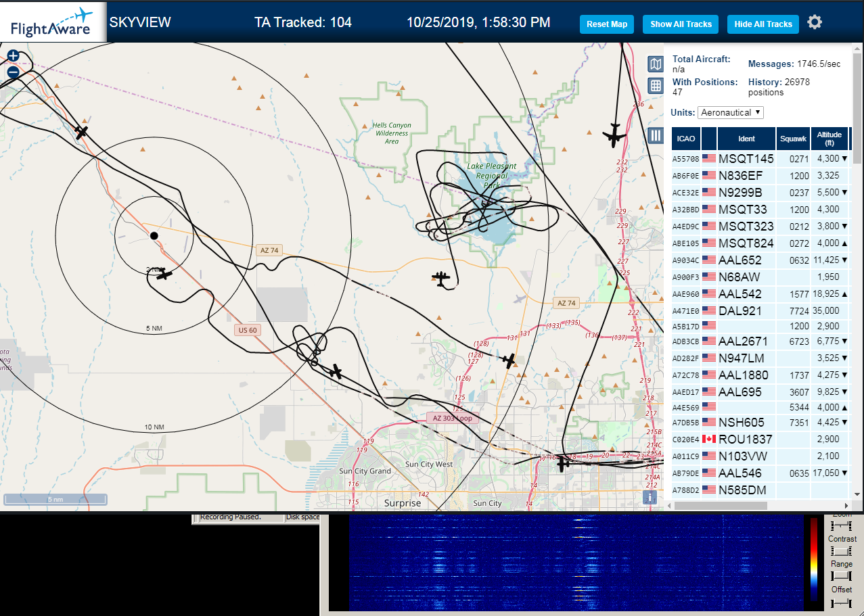
Task: Select the MSQT145 aircraft row
Action: pos(760,159)
